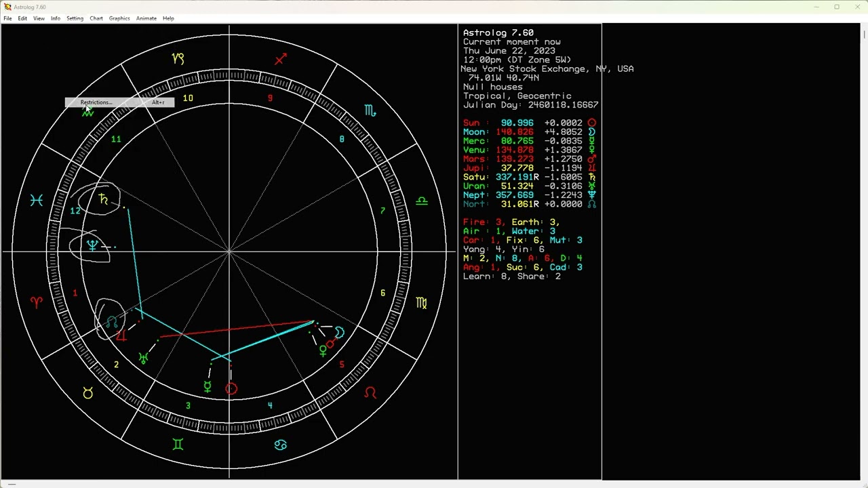Click the North Node glyph in the chart

[x=111, y=322]
